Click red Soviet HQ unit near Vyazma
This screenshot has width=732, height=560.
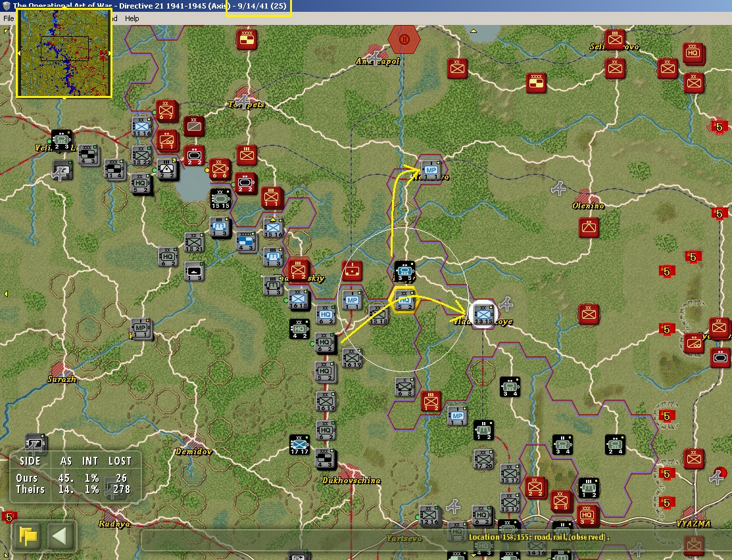pyautogui.click(x=587, y=515)
